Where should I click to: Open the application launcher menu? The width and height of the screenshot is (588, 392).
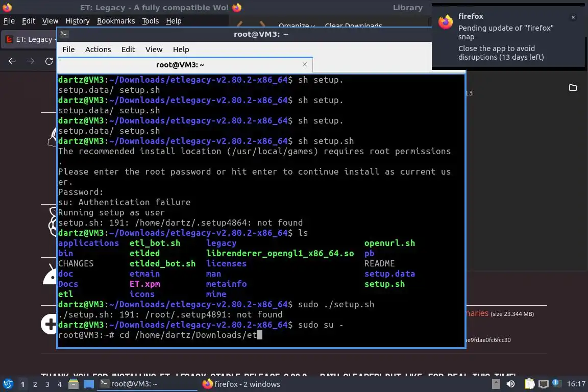[x=8, y=384]
